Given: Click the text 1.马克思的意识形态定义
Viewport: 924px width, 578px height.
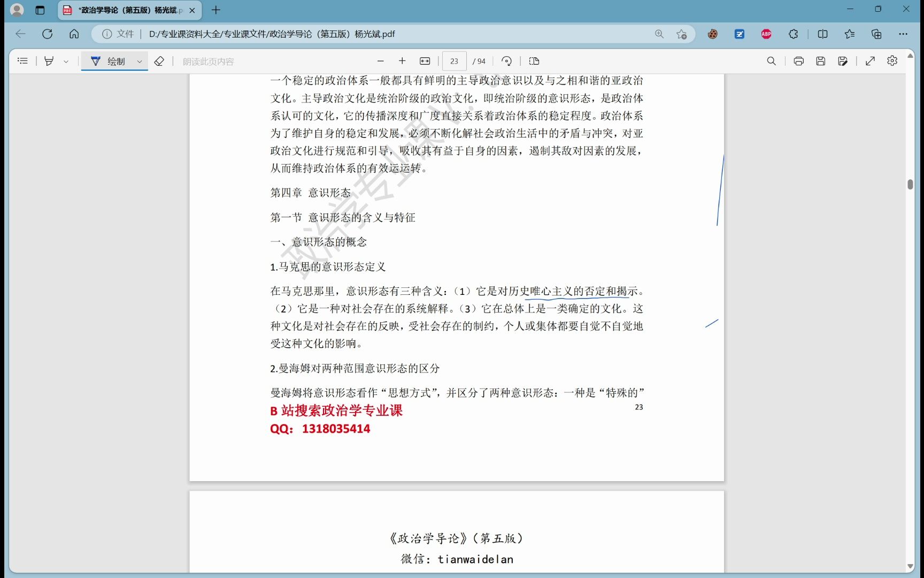Looking at the screenshot, I should 328,267.
